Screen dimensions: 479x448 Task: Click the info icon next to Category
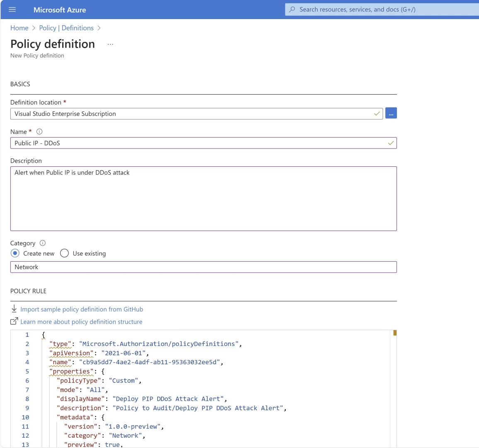[x=43, y=243]
